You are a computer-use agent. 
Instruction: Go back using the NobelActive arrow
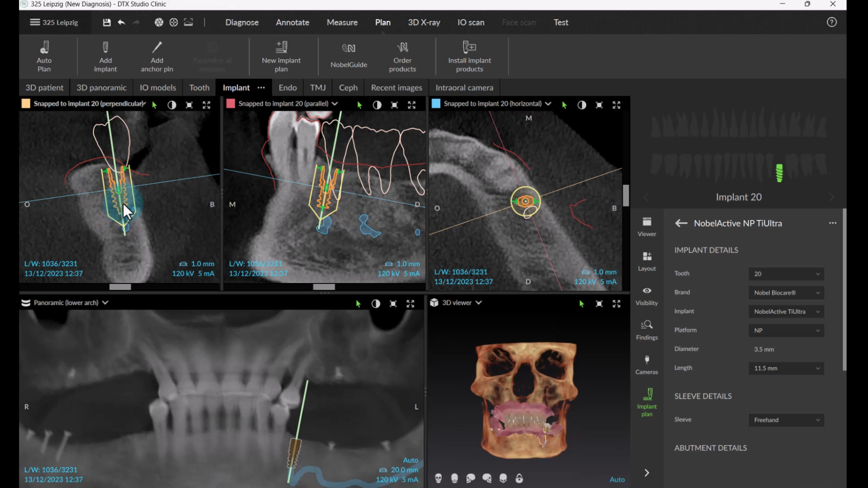click(681, 223)
